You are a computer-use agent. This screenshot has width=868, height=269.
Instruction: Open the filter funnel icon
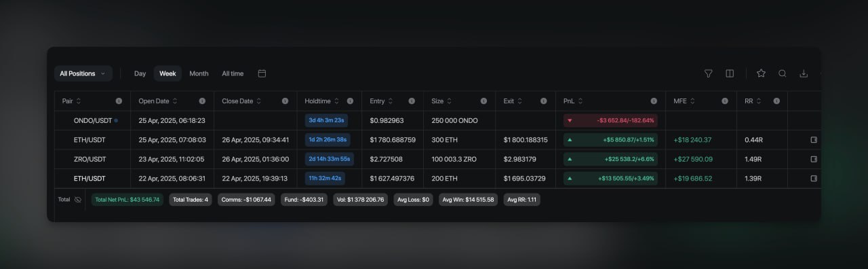click(708, 73)
